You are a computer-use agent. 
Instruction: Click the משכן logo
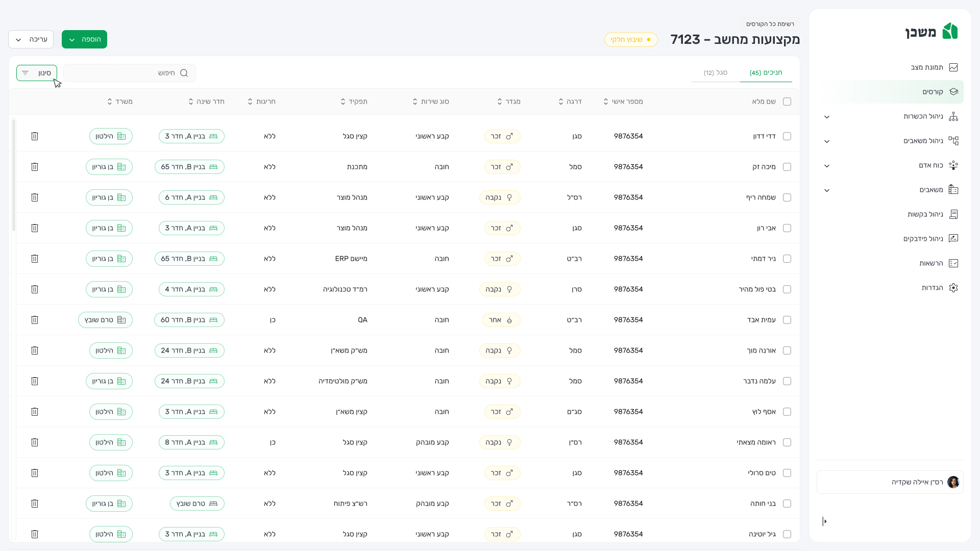pyautogui.click(x=932, y=32)
